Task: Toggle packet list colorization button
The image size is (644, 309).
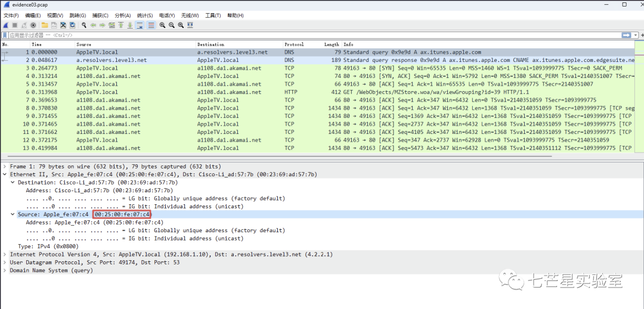Action: click(151, 25)
